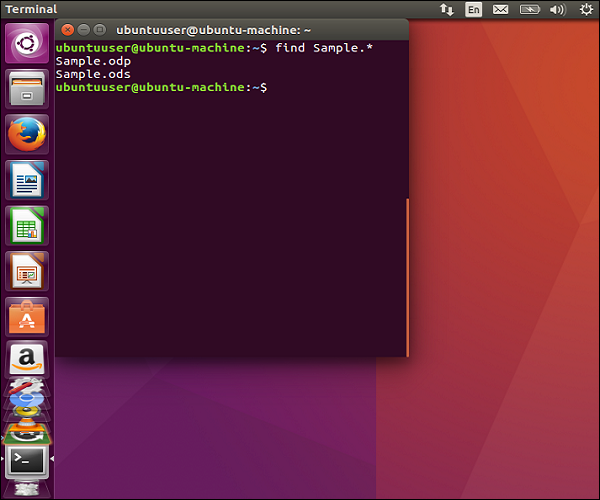Click the Terminal title in top panel
The height and width of the screenshot is (500, 600).
32,9
